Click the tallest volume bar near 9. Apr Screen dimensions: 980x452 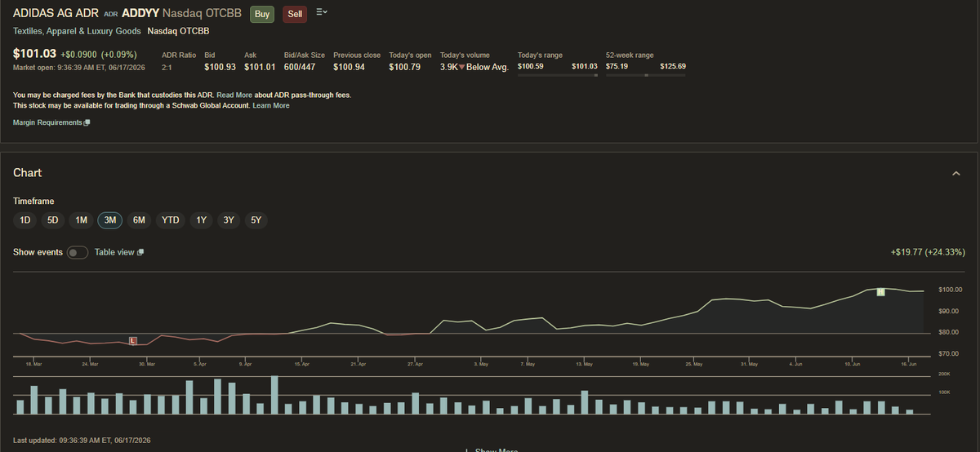click(x=274, y=396)
